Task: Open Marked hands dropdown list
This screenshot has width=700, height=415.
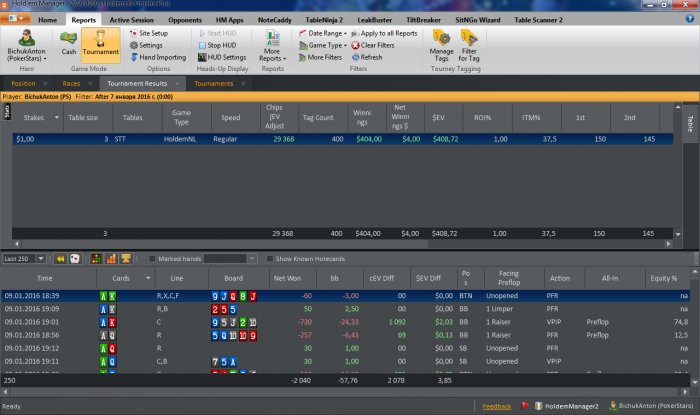Action: coord(252,259)
